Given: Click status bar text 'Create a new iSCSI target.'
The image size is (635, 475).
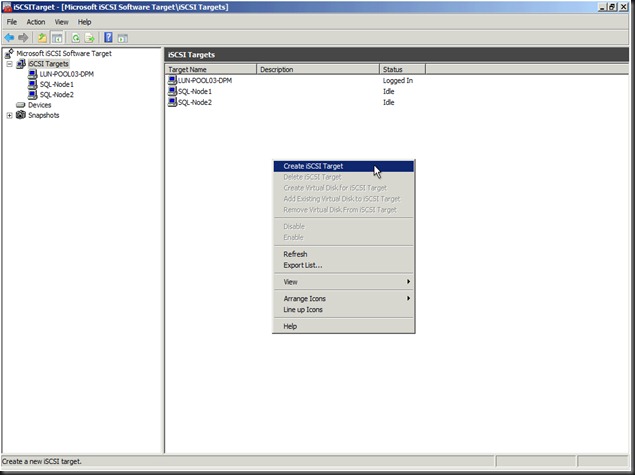Looking at the screenshot, I should [42, 461].
